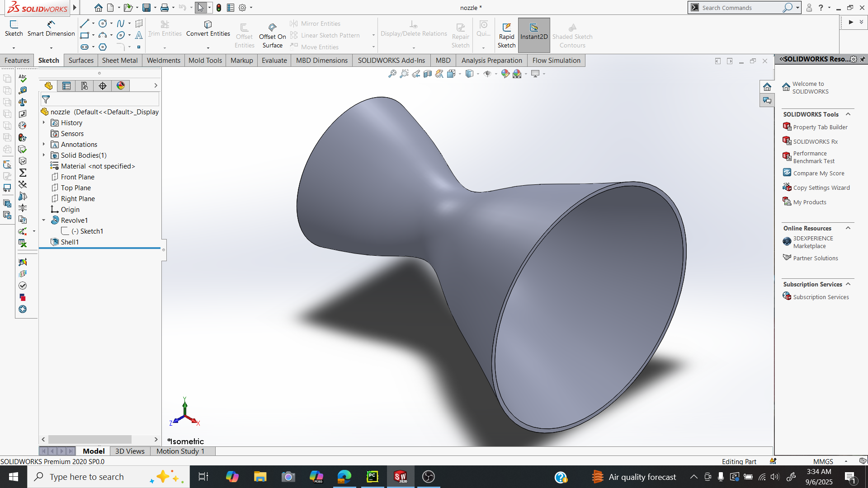The image size is (868, 488).
Task: Select the Circle sketch tool
Action: pyautogui.click(x=103, y=23)
